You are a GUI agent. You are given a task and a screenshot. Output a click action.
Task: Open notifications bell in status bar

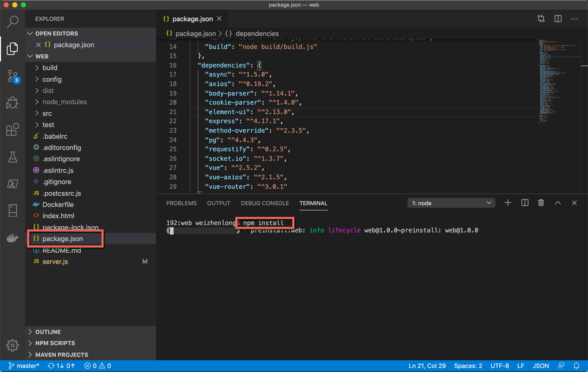576,366
